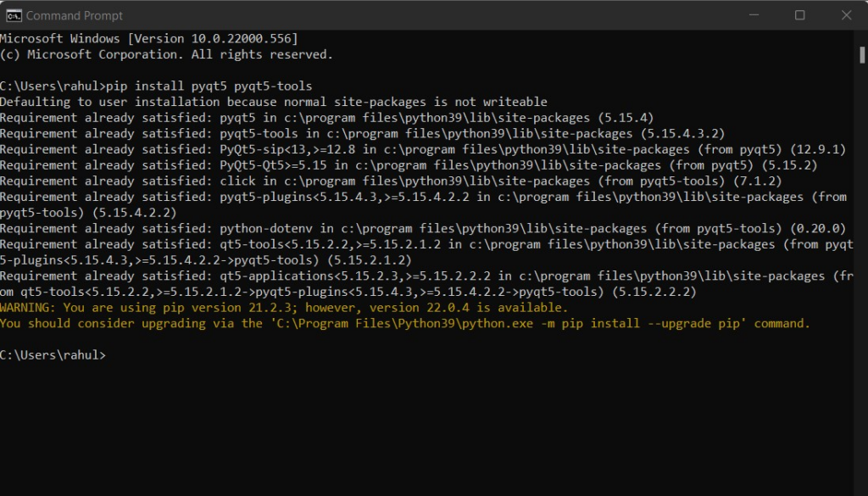
Task: Click the pyqt5-tools (5.15.4.3.2) requirement line
Action: (364, 133)
